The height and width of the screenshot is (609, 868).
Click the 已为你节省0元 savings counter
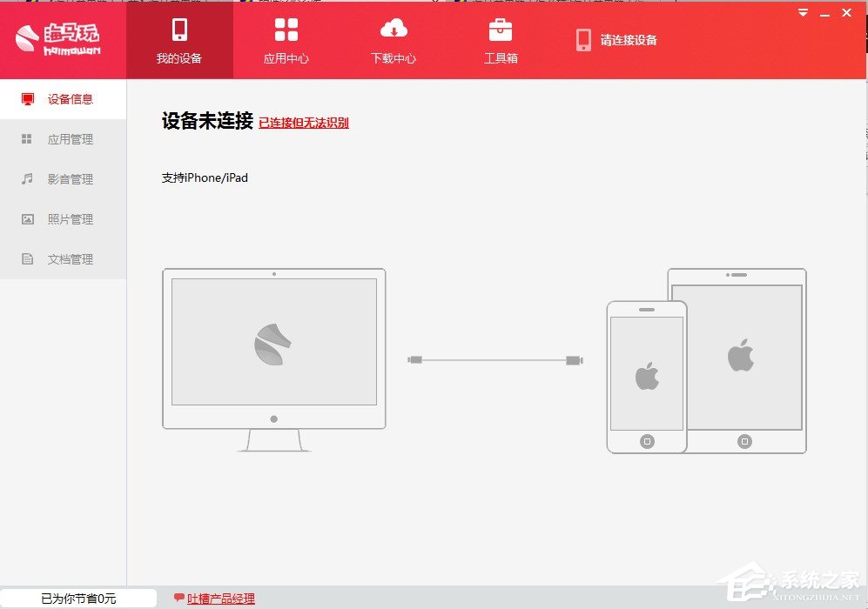(x=77, y=598)
